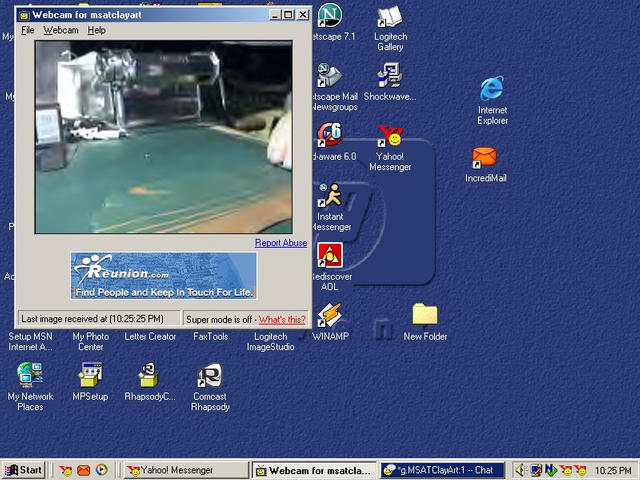640x480 pixels.
Task: Click the Start button
Action: [x=24, y=471]
